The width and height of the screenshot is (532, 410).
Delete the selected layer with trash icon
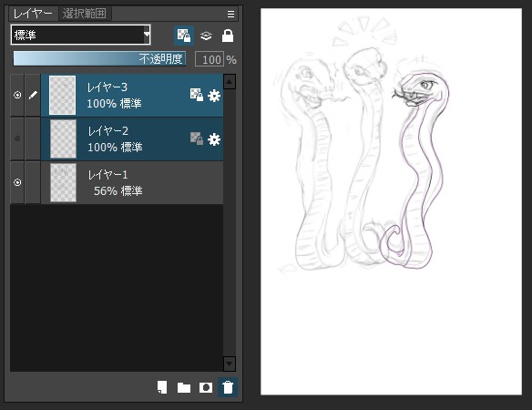pyautogui.click(x=228, y=387)
